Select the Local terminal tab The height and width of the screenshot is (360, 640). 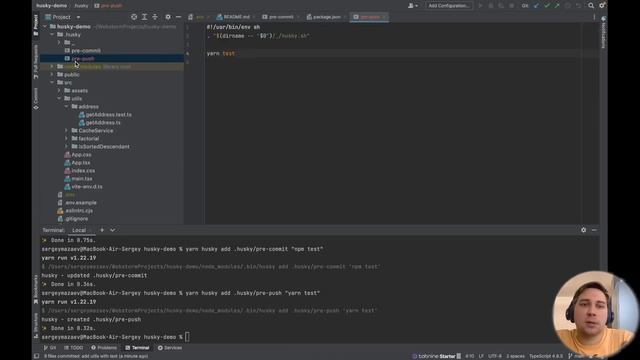79,230
